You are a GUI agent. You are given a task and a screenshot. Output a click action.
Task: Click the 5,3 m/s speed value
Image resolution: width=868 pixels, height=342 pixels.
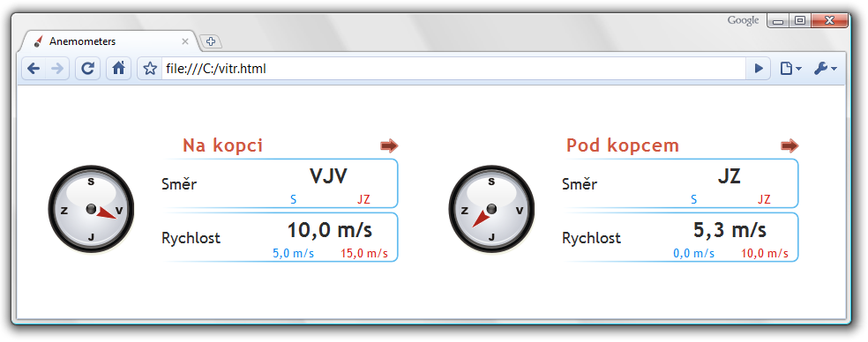tap(730, 230)
